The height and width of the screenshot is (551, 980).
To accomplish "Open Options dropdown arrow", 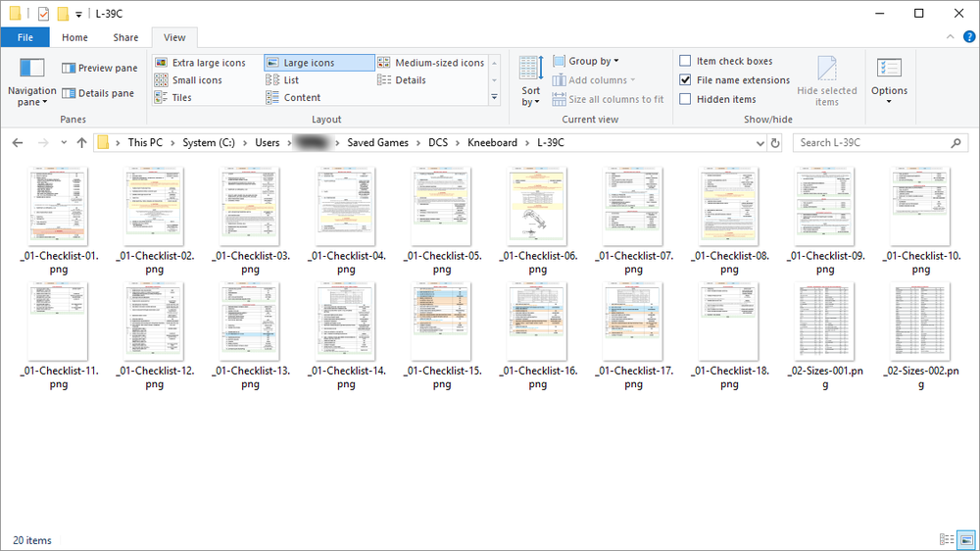I will point(889,101).
